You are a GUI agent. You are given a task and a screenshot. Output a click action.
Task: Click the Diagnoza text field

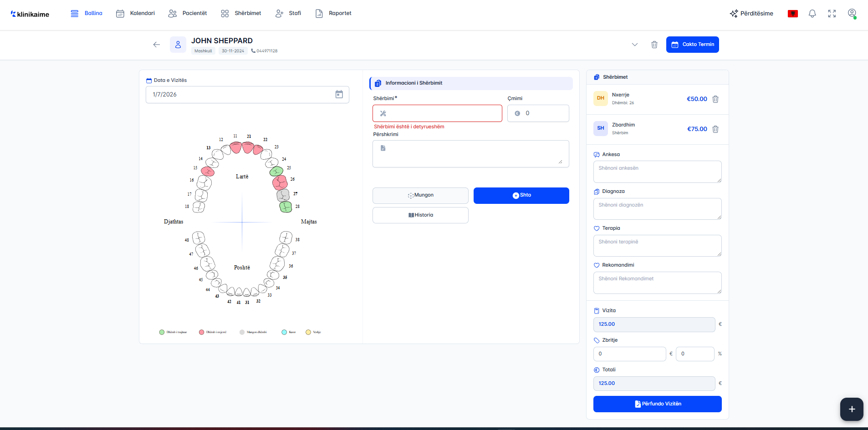click(657, 209)
